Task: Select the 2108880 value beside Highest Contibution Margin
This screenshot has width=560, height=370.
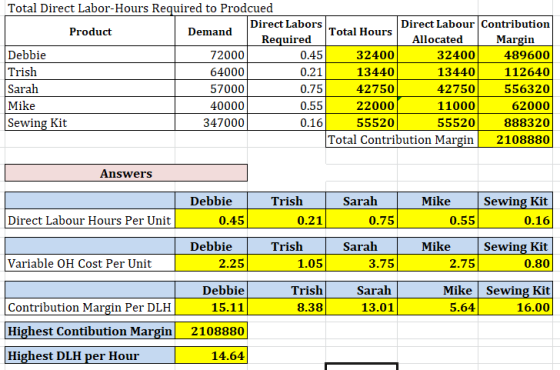Action: (x=211, y=331)
